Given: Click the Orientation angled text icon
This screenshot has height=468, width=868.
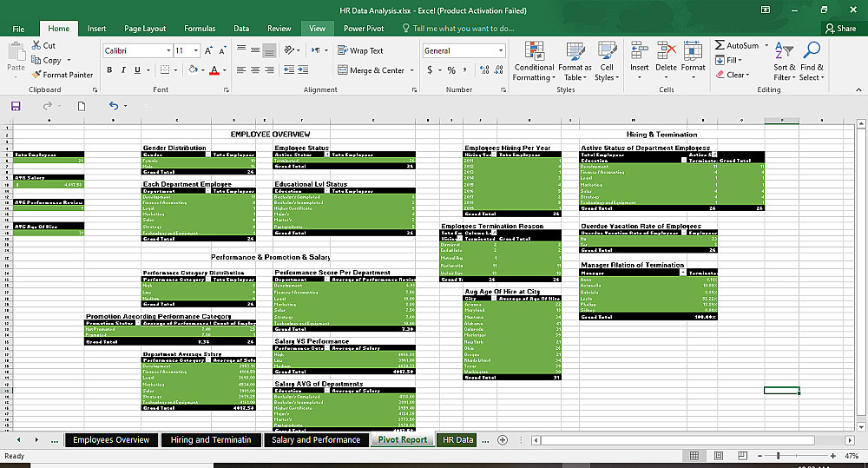Looking at the screenshot, I should click(289, 50).
